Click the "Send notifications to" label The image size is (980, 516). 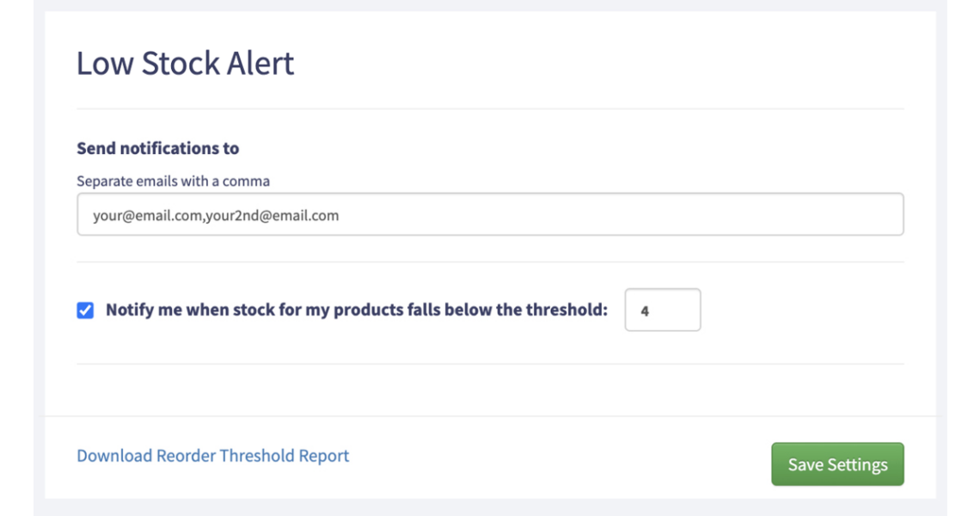click(x=158, y=149)
